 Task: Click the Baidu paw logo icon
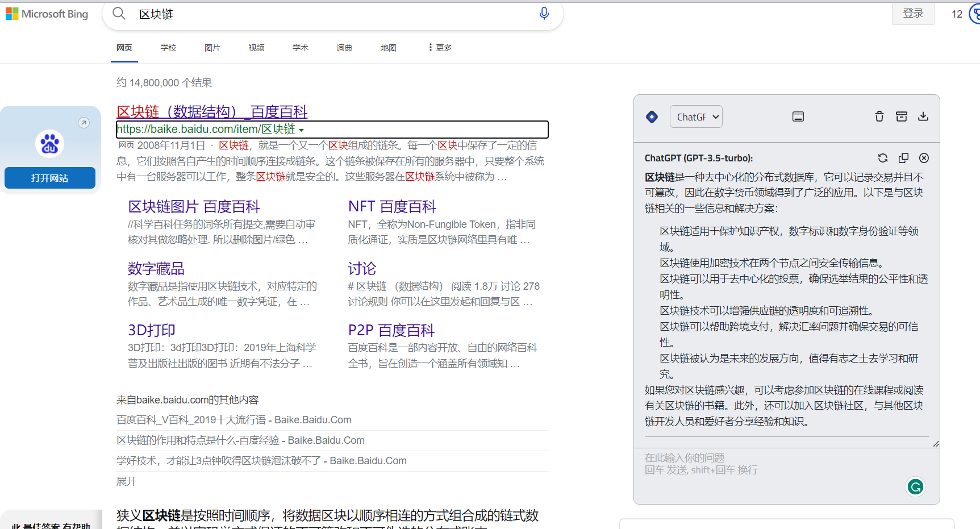pyautogui.click(x=49, y=144)
